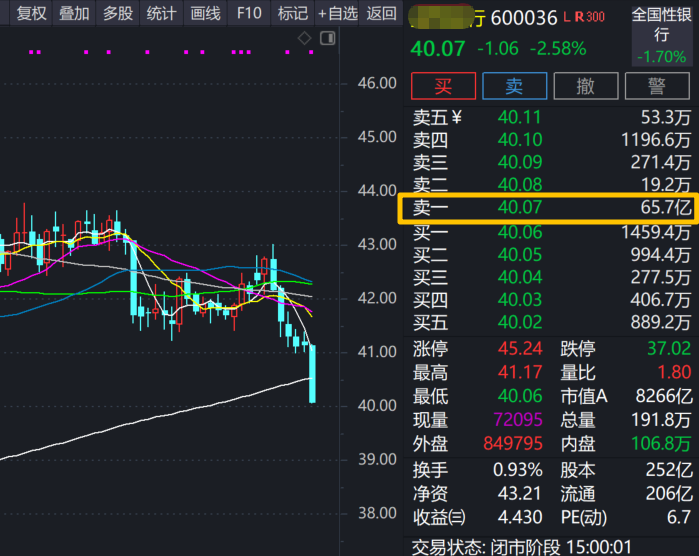Open the 警 (price alert) button

pyautogui.click(x=658, y=87)
